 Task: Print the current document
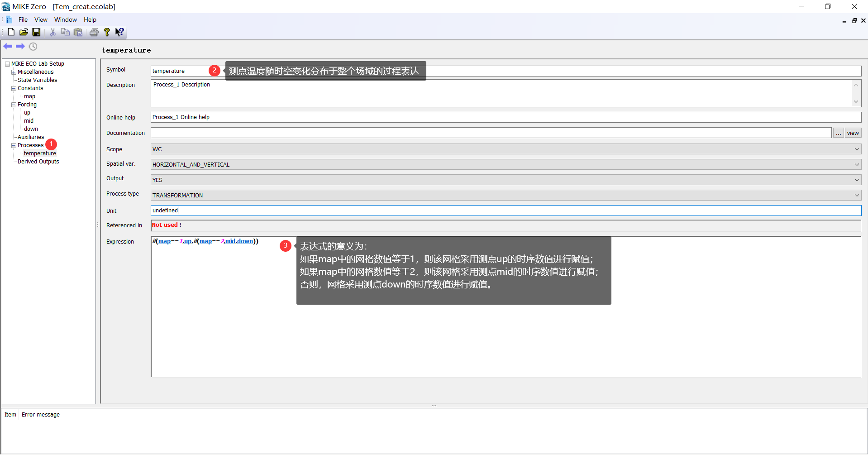pyautogui.click(x=94, y=32)
